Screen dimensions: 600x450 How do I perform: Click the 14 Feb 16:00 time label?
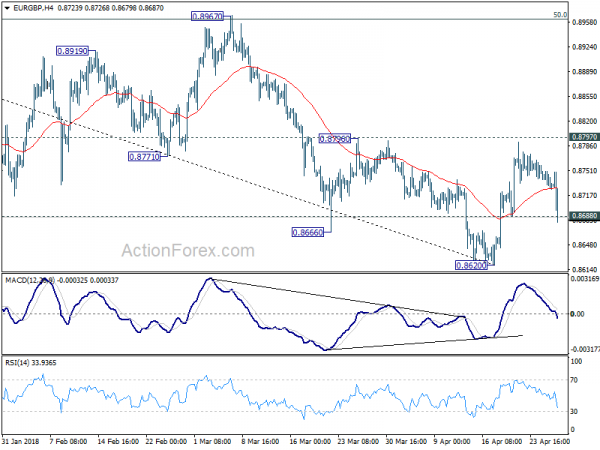(x=118, y=441)
